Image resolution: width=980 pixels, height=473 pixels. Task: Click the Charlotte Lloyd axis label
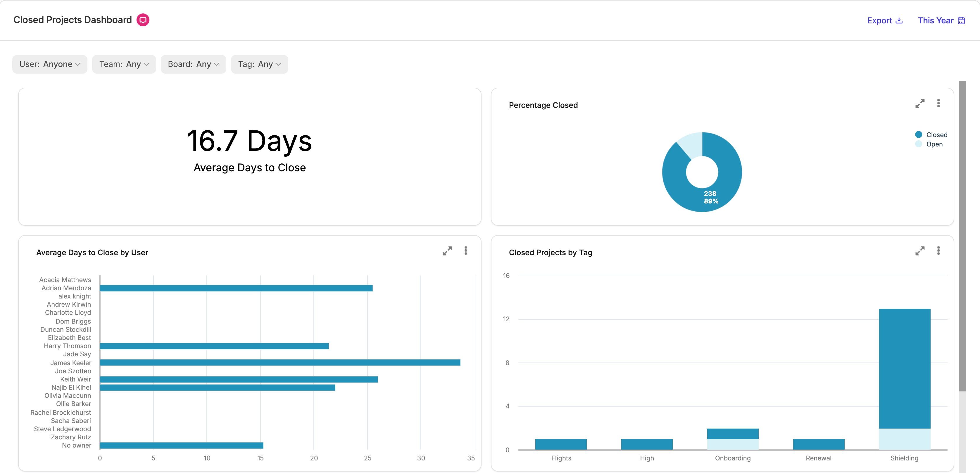point(68,313)
